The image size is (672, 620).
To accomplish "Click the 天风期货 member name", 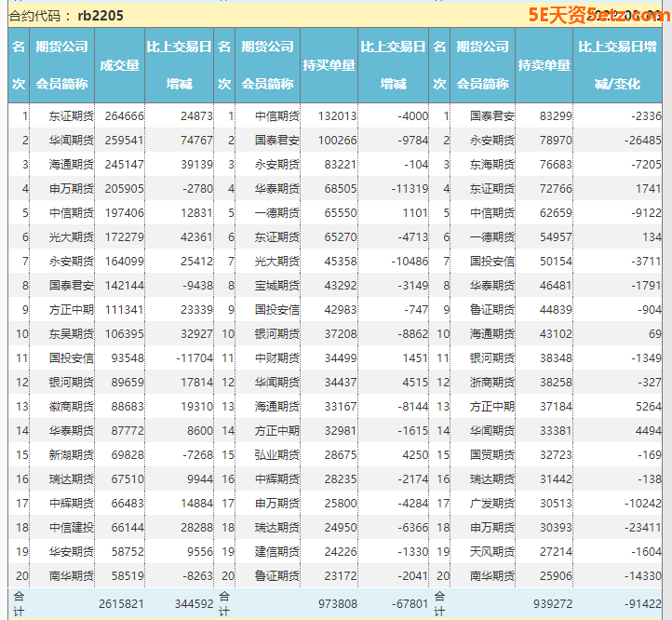I will pyautogui.click(x=491, y=551).
